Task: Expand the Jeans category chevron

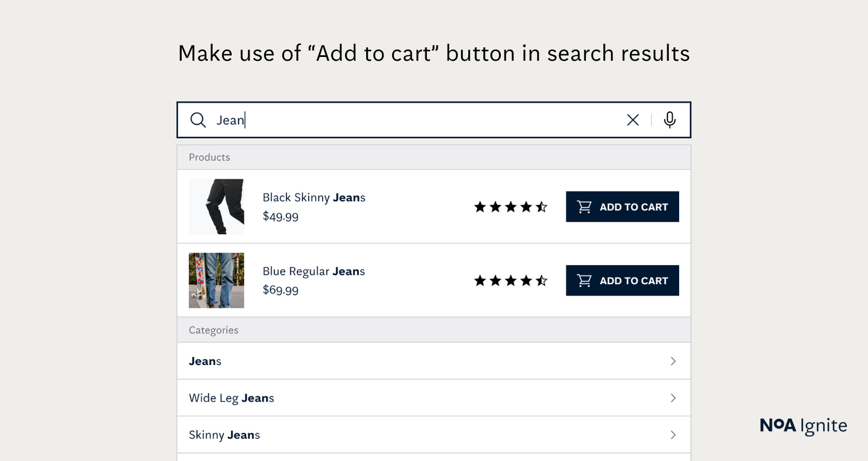Action: click(x=673, y=361)
